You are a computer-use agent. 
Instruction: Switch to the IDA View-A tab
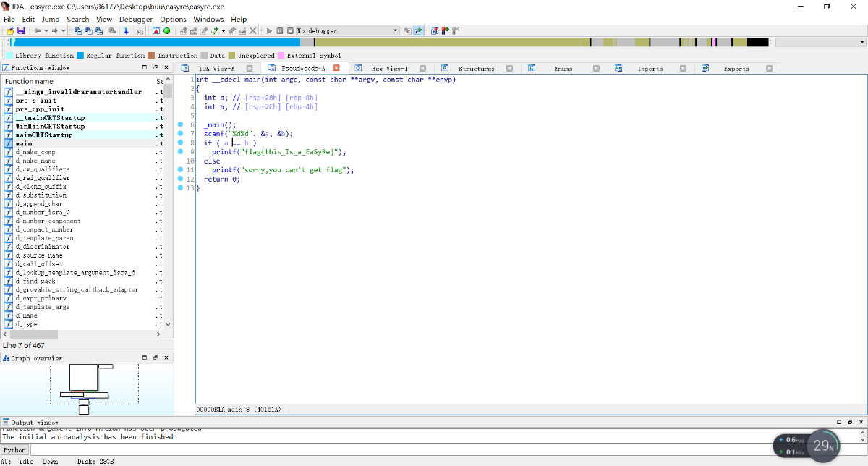pyautogui.click(x=216, y=69)
